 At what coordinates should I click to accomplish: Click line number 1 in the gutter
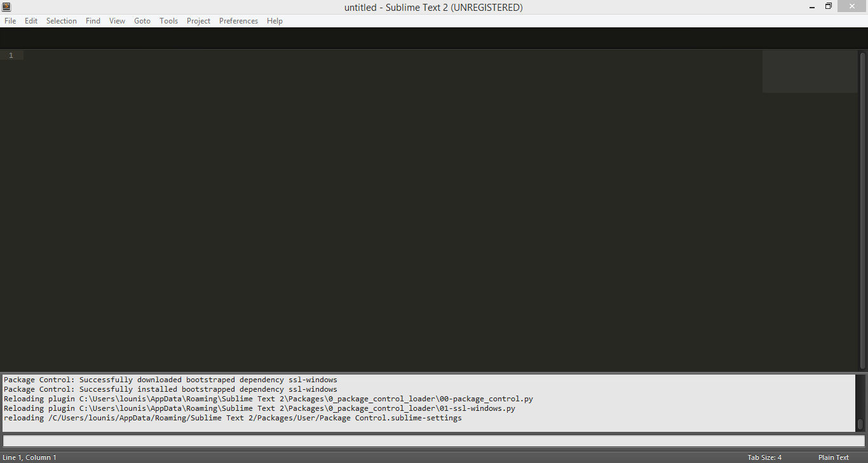tap(11, 55)
